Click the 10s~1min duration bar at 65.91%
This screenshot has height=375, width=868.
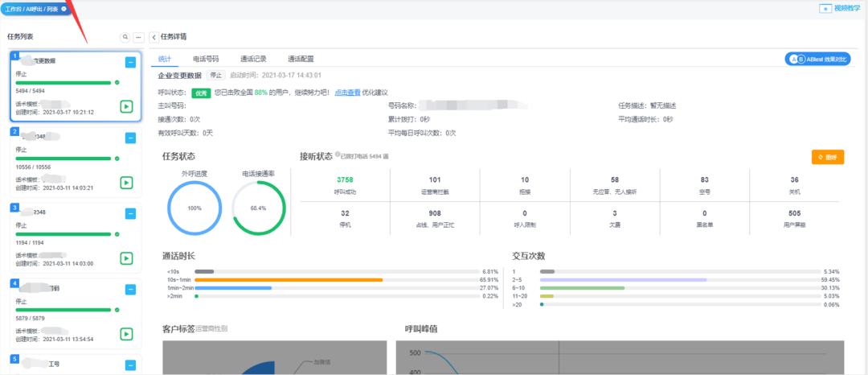(337, 280)
